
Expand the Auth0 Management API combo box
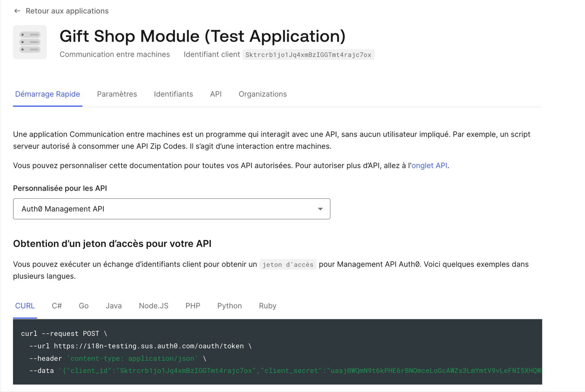coord(171,209)
